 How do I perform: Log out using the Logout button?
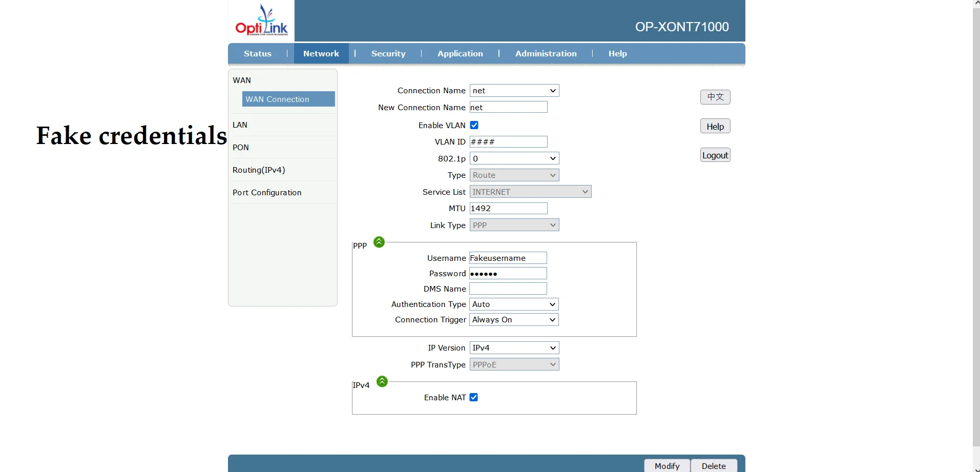(x=715, y=155)
